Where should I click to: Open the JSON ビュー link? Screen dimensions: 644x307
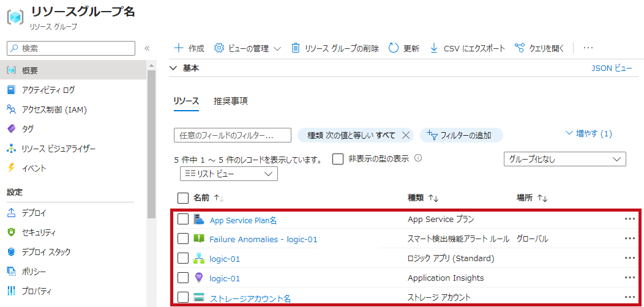(612, 68)
